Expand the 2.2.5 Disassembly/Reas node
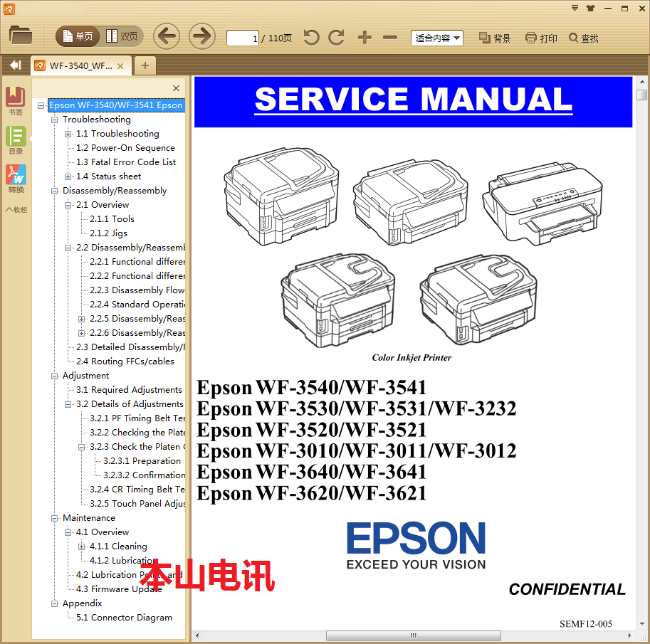Viewport: 650px width, 644px height. (x=82, y=319)
